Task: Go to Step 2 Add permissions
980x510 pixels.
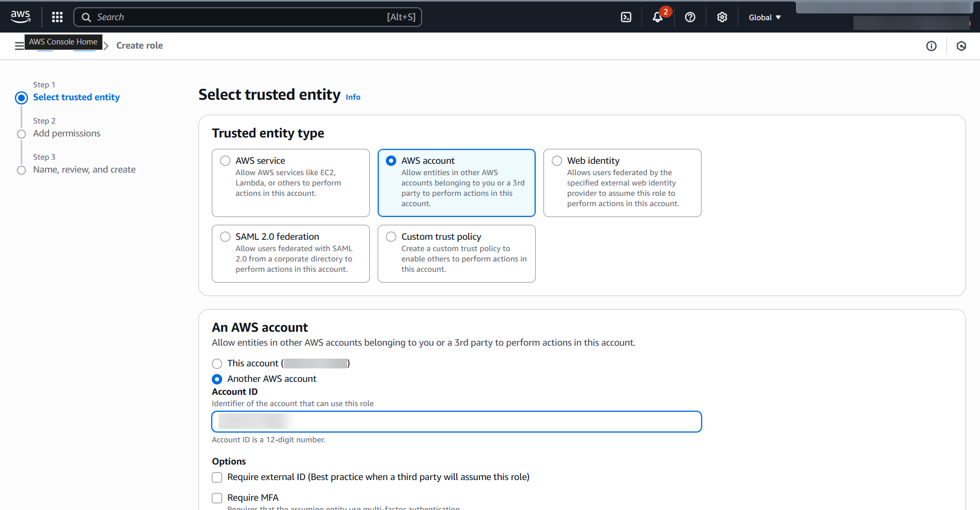Action: tap(67, 133)
